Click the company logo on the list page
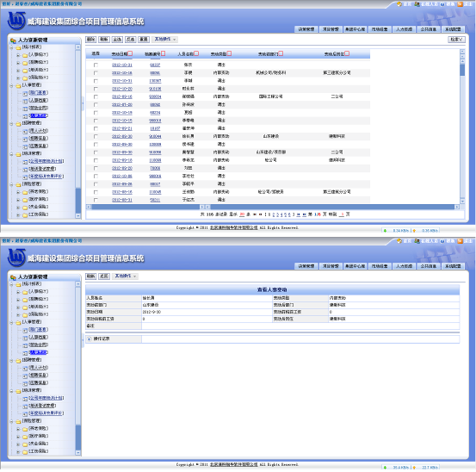 (16, 21)
